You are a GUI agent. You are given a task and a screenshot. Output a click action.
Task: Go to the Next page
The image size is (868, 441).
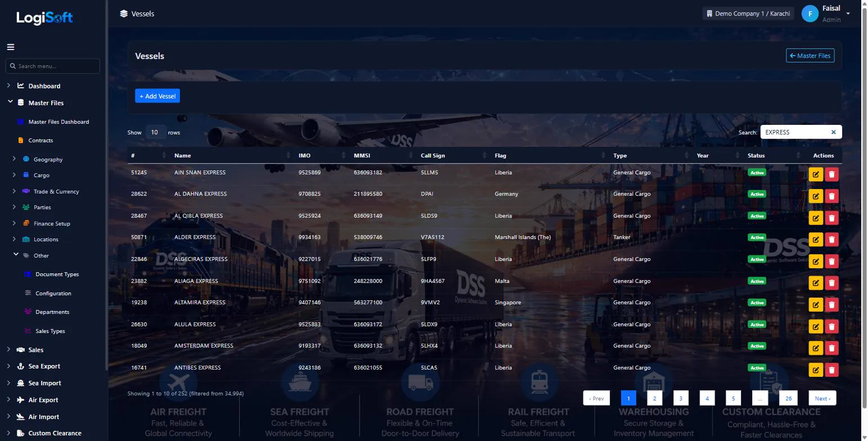[822, 398]
